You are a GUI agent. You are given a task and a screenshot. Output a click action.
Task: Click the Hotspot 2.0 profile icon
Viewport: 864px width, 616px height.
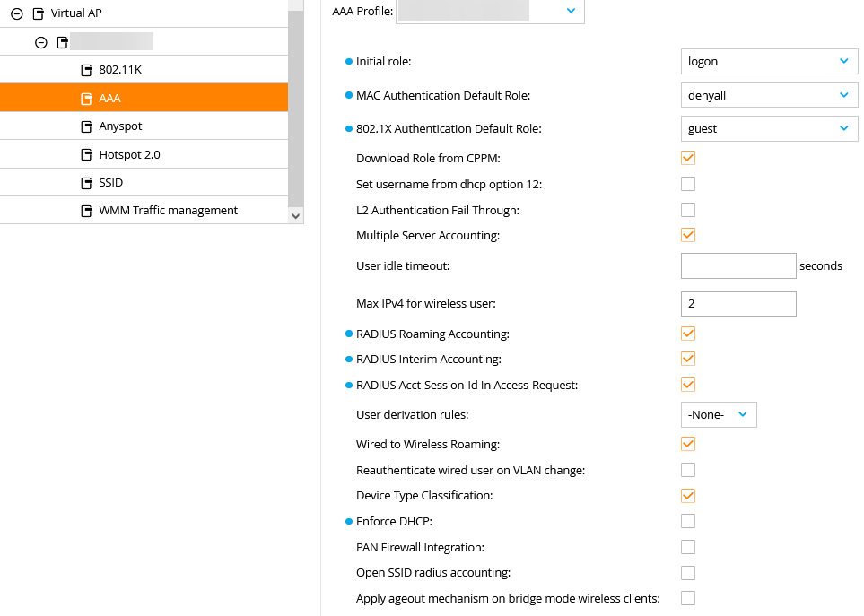tap(86, 154)
